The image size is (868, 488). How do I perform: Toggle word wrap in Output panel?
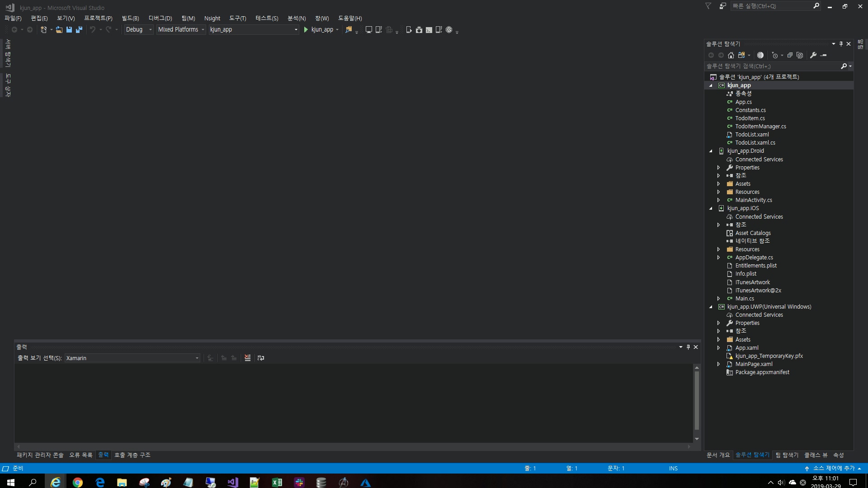261,358
